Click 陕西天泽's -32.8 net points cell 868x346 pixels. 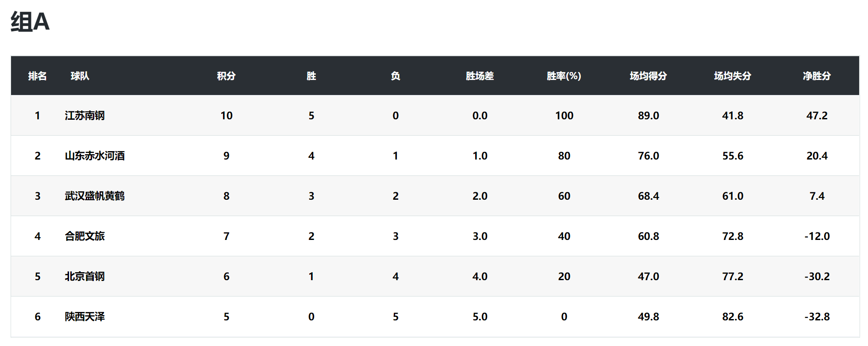[817, 317]
